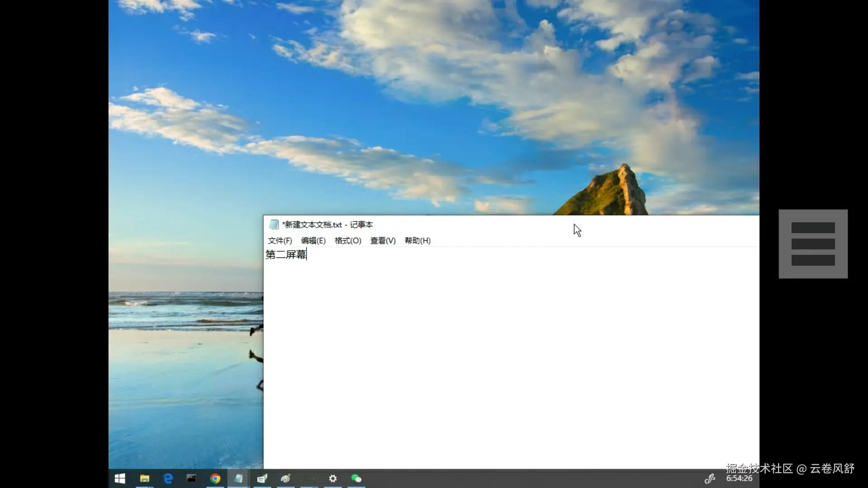Click the taskbar clock showing 6:54:26
Viewport: 868px width, 488px height.
point(739,479)
